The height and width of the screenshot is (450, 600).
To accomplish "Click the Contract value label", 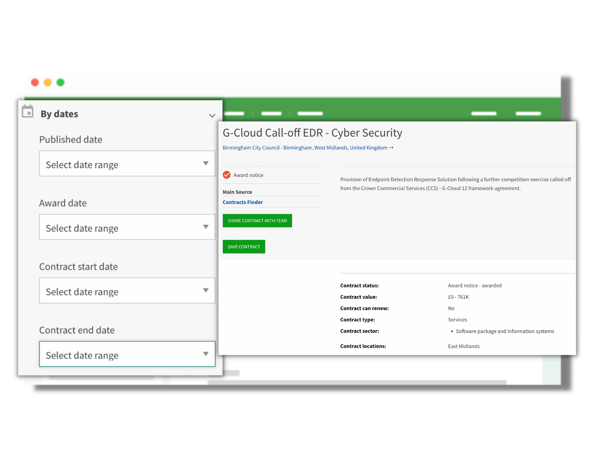I will (359, 297).
